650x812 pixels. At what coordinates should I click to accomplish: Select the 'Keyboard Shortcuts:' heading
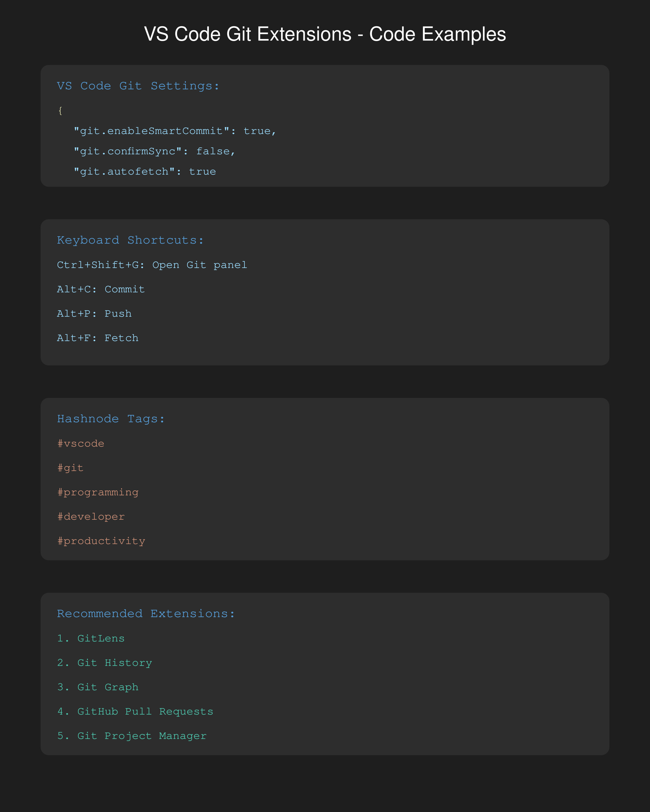130,240
